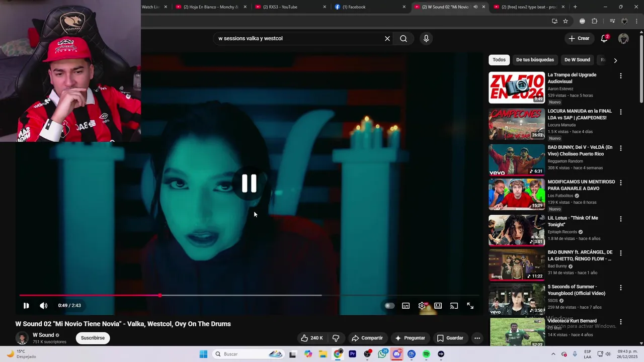Viewport: 644px width, 362px height.
Task: Like the video (240 K)
Action: pos(312,338)
